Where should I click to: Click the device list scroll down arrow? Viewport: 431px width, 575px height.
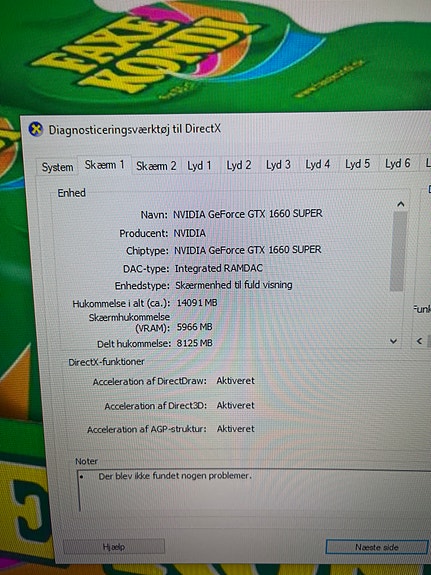click(393, 341)
